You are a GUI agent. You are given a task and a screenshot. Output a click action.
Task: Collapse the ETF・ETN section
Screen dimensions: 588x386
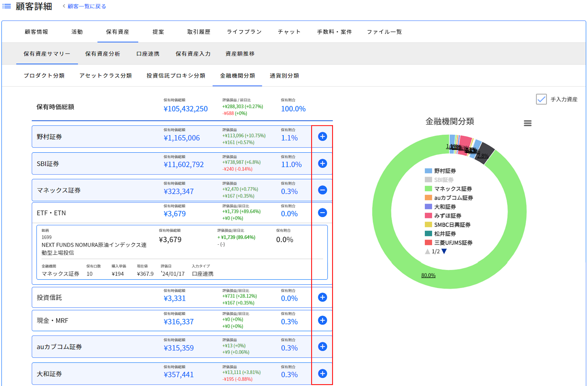(322, 213)
